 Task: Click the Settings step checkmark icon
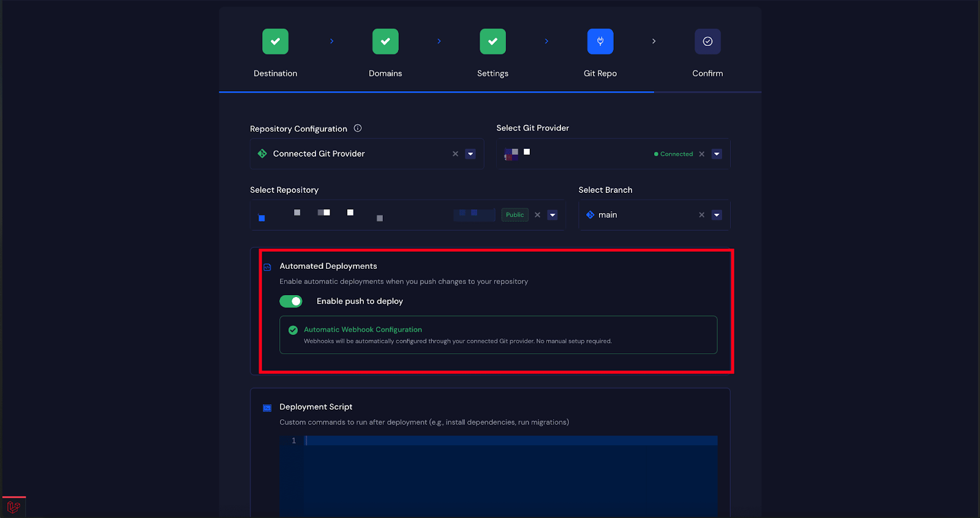492,42
